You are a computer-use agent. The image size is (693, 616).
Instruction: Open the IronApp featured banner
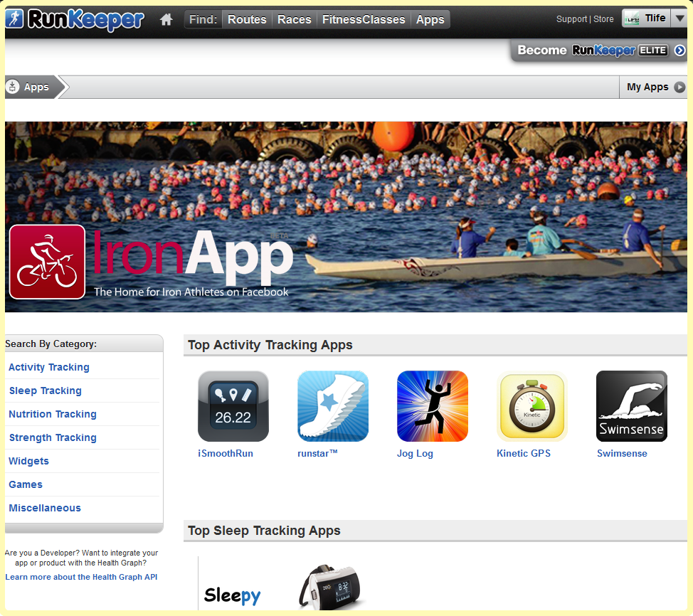coord(346,217)
